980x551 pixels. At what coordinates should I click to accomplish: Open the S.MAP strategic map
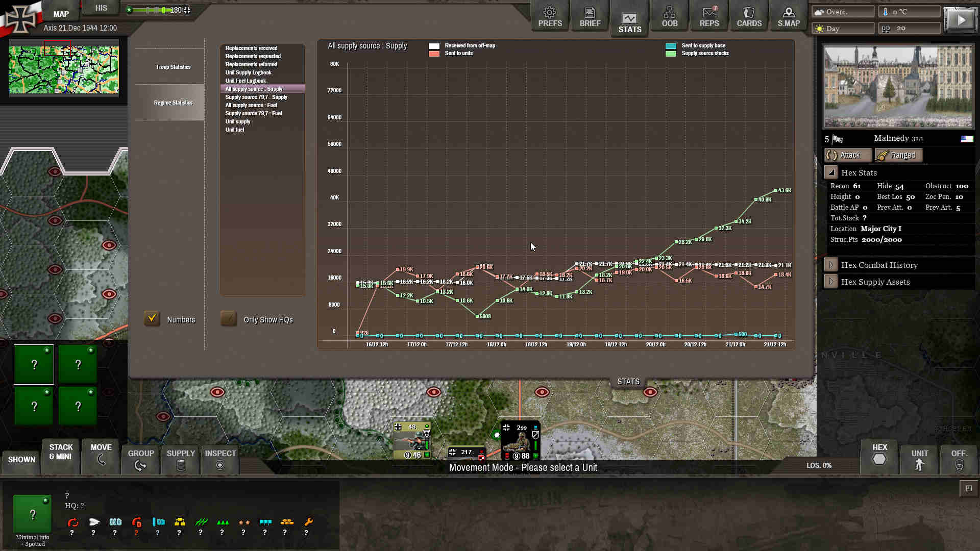pyautogui.click(x=789, y=17)
